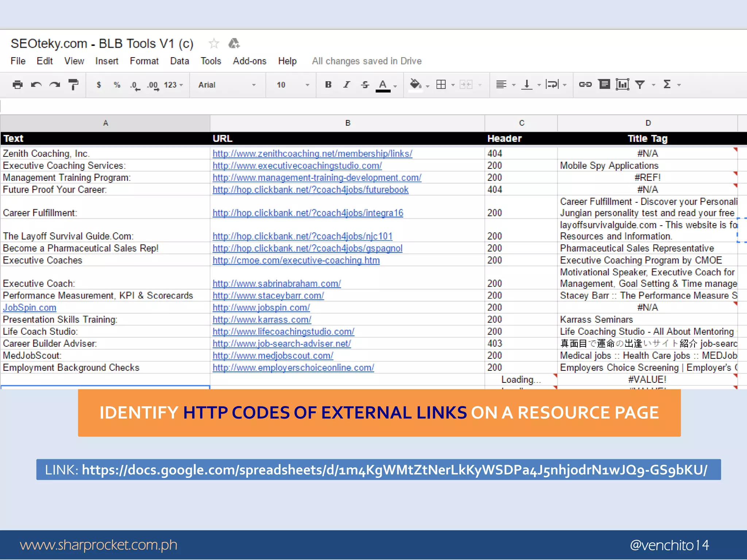Click the Undo arrow icon
747x560 pixels.
coord(36,85)
